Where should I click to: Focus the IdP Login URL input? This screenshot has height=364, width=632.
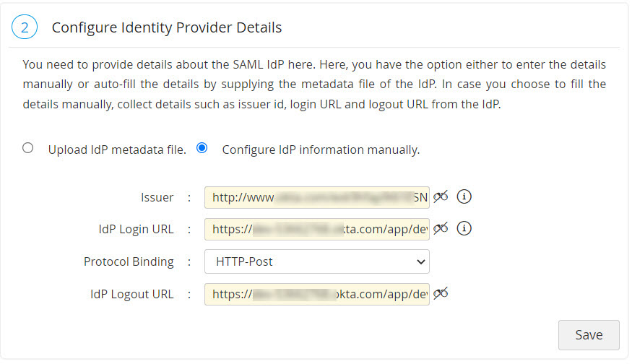point(316,229)
